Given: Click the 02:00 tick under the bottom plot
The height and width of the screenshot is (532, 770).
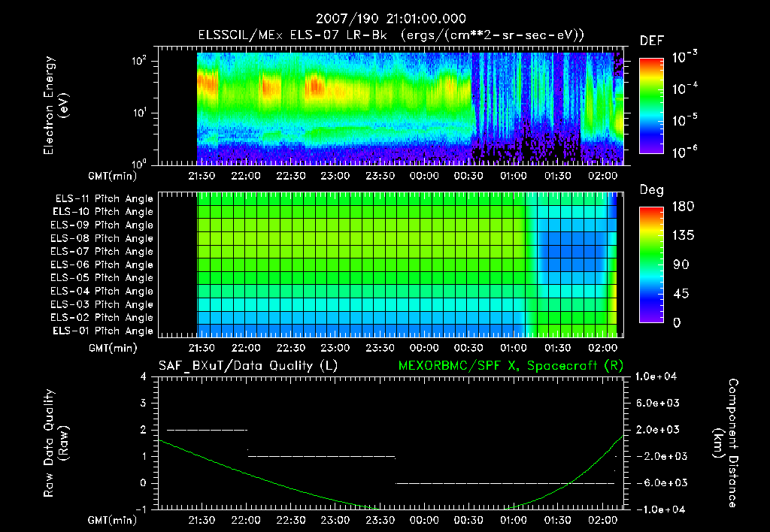Looking at the screenshot, I should tap(603, 520).
